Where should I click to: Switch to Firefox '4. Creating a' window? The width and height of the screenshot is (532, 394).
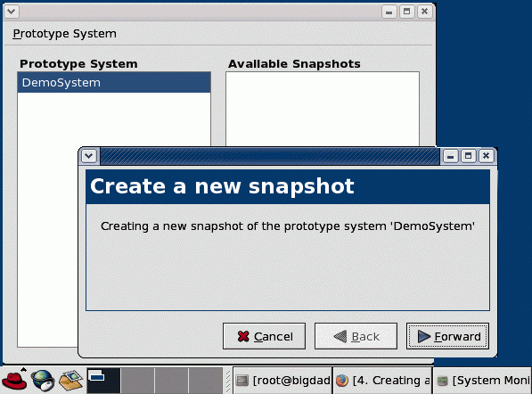[382, 381]
